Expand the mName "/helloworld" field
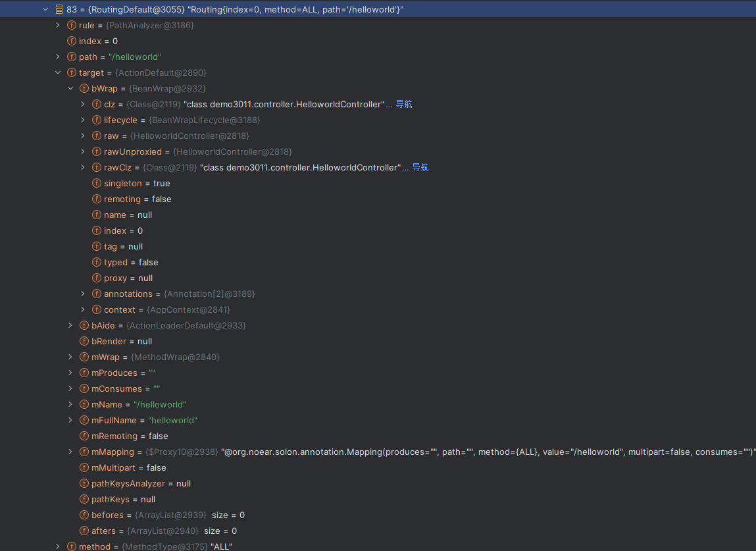This screenshot has height=551, width=756. 70,404
